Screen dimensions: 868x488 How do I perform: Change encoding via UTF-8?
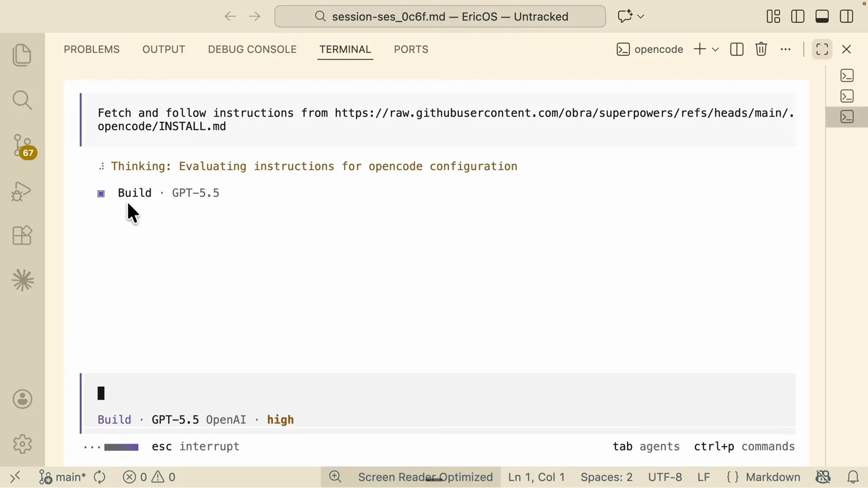(665, 477)
